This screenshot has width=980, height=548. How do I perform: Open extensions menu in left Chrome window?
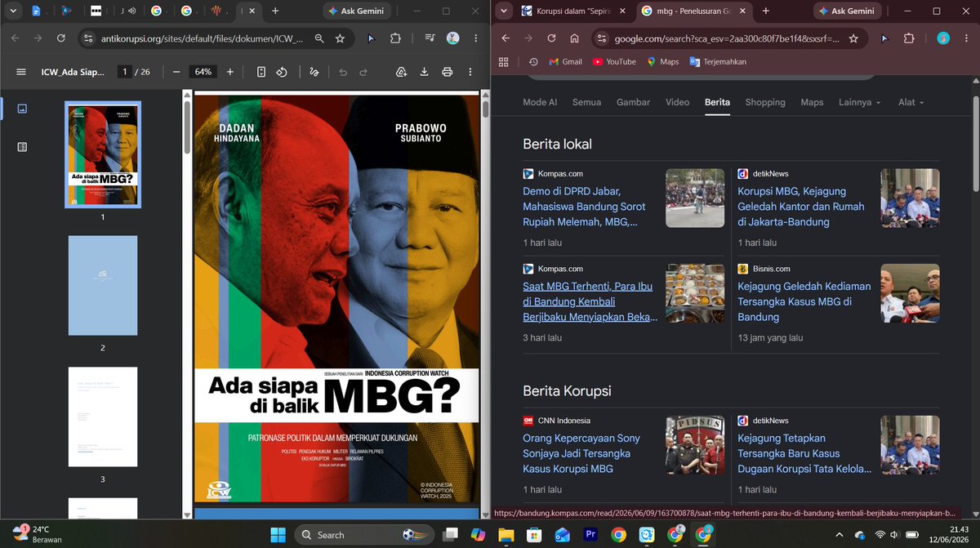coord(395,38)
